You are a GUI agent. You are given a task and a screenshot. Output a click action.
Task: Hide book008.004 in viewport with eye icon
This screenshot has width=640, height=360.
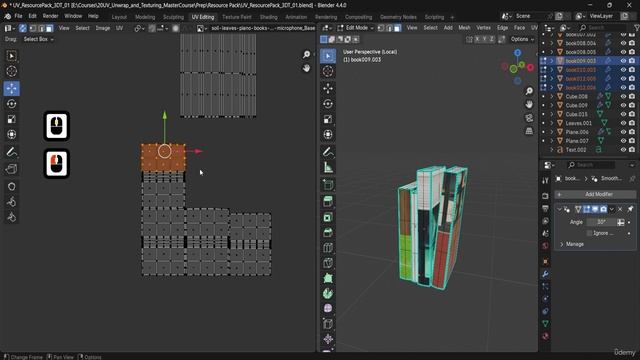tap(623, 43)
